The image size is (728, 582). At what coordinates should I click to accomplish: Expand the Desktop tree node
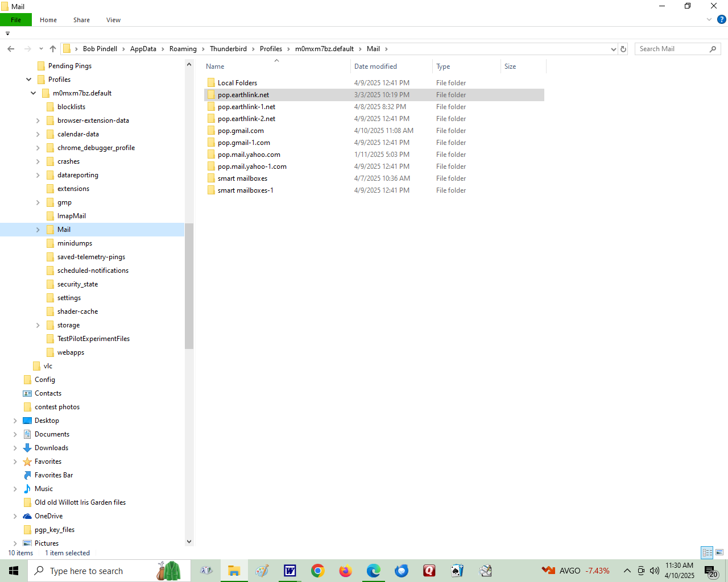point(15,421)
